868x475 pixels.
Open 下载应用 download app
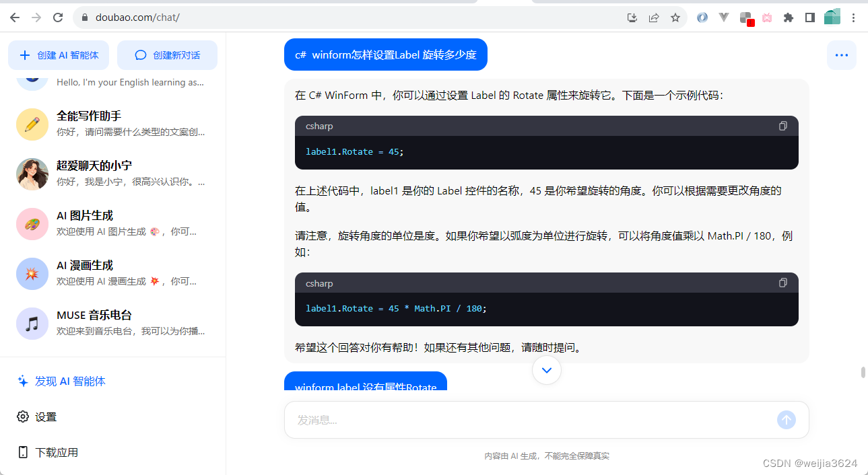coord(47,452)
